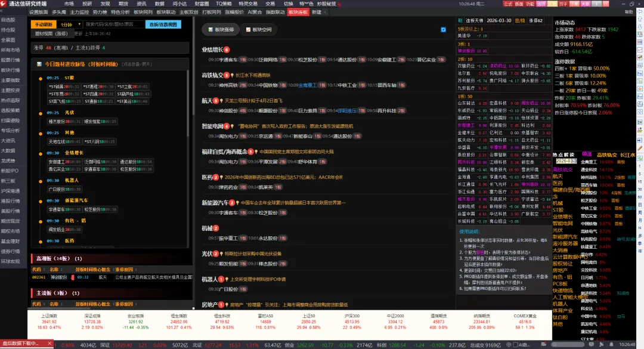Expand the 高潮板（≥4板）section header

tap(112, 258)
